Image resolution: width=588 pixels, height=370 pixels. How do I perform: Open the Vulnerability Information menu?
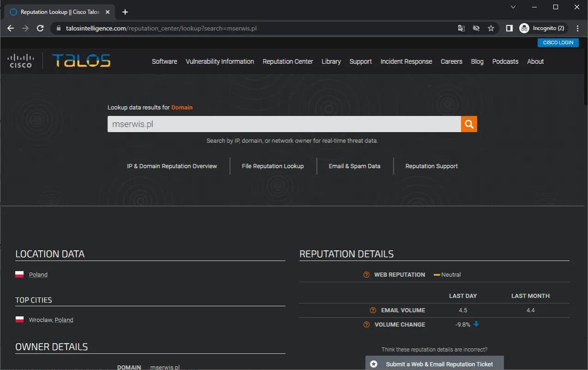point(220,61)
